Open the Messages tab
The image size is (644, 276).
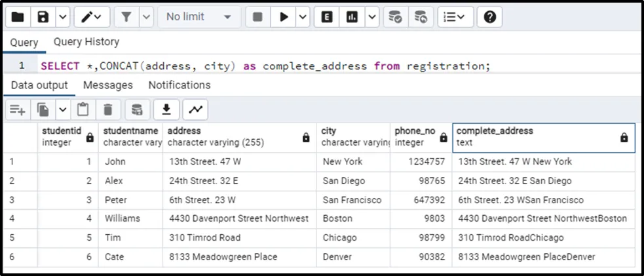coord(107,85)
